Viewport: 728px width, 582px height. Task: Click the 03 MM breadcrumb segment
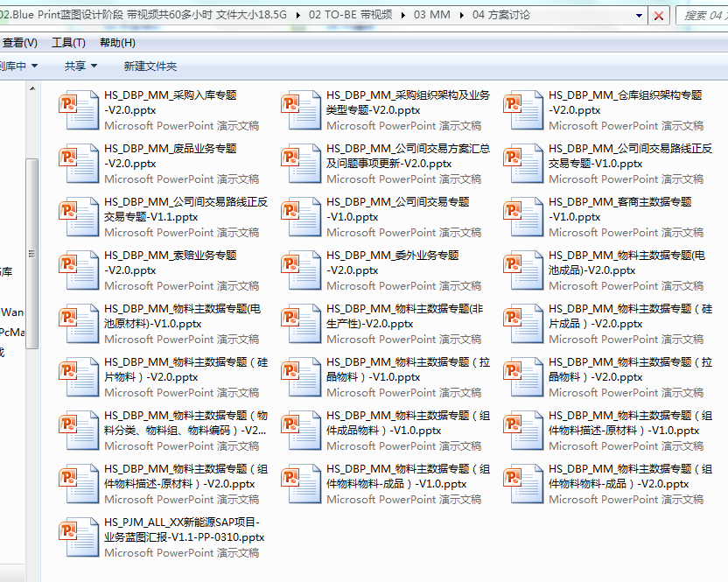432,16
